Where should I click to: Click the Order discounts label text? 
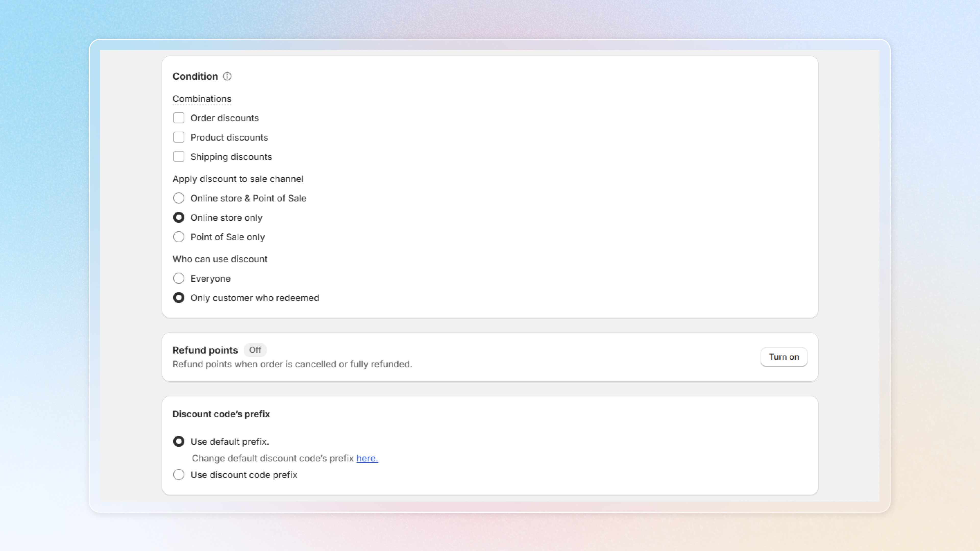(x=225, y=118)
